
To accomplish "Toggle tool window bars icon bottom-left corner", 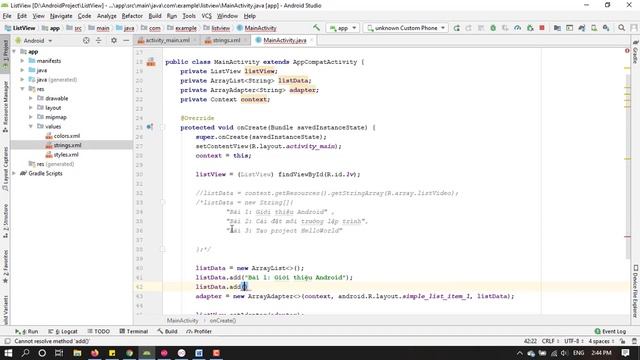I will coord(7,341).
